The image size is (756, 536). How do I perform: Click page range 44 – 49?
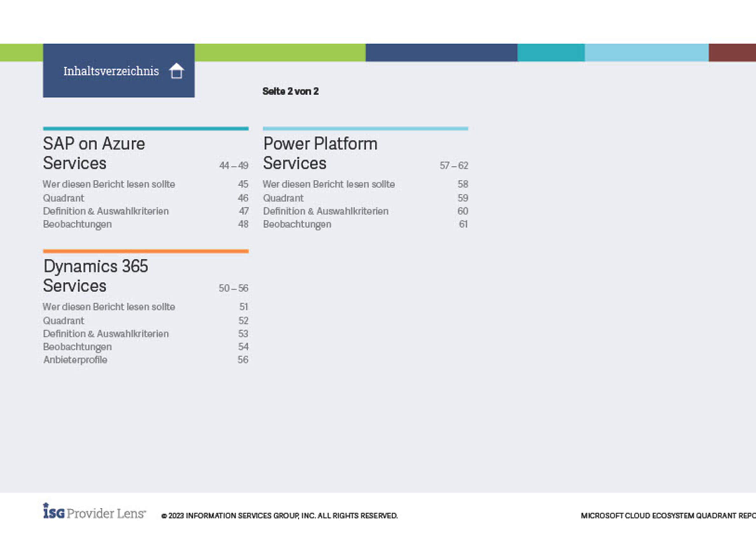(234, 165)
